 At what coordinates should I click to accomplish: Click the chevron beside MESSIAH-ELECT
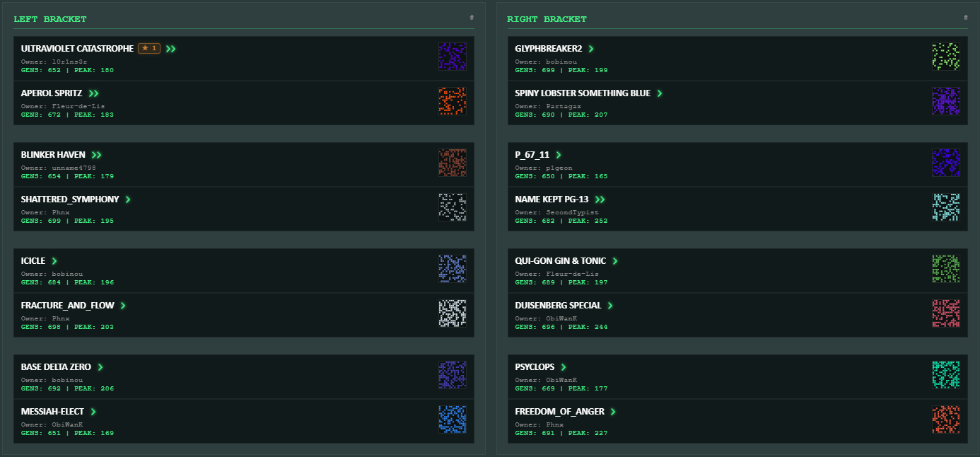tap(93, 412)
